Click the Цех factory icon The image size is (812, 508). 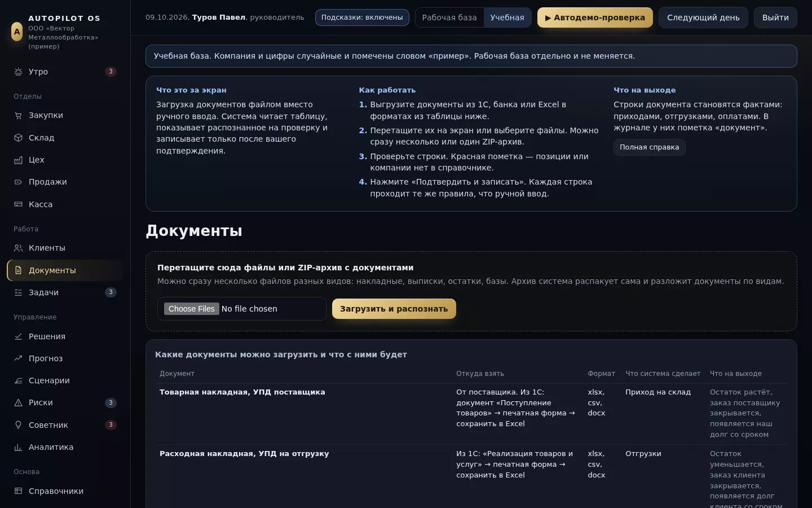click(18, 160)
